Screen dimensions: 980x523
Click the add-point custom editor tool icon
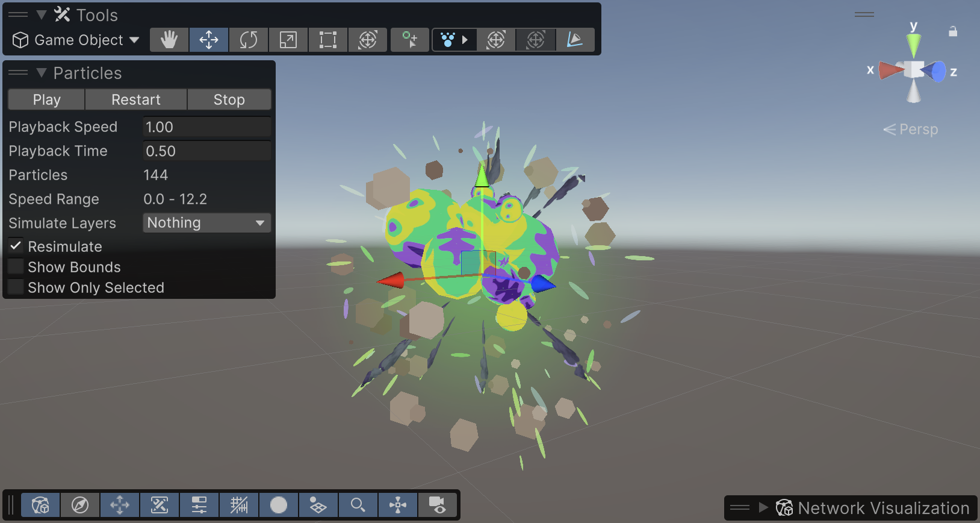(410, 40)
